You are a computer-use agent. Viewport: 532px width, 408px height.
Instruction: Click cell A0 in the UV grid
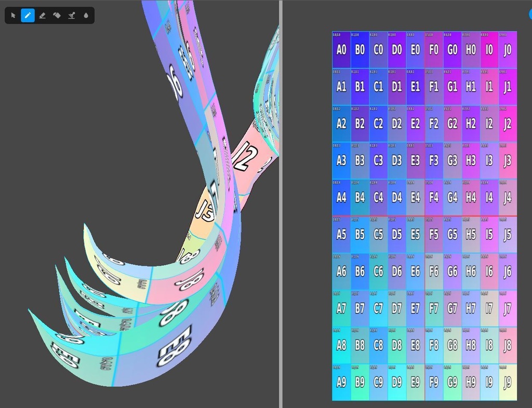(x=341, y=50)
